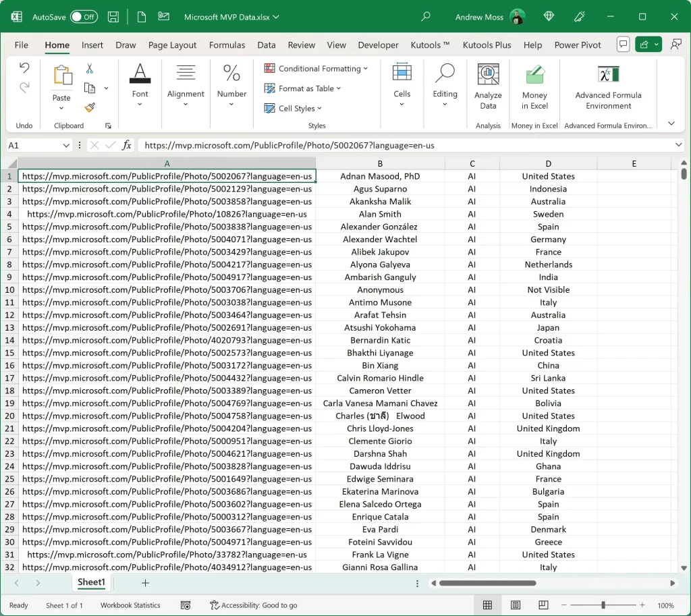Open the Name Box dropdown arrow
The height and width of the screenshot is (616, 691).
click(x=66, y=145)
